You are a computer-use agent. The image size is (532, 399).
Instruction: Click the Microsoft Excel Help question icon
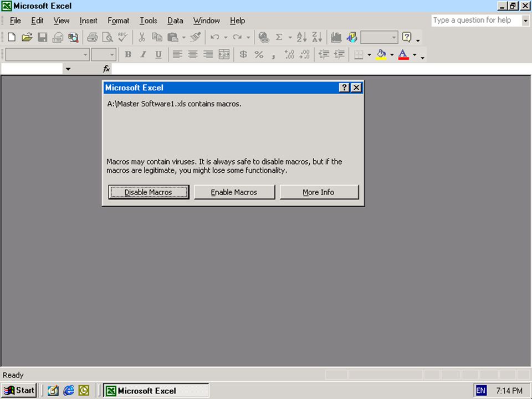coord(406,37)
